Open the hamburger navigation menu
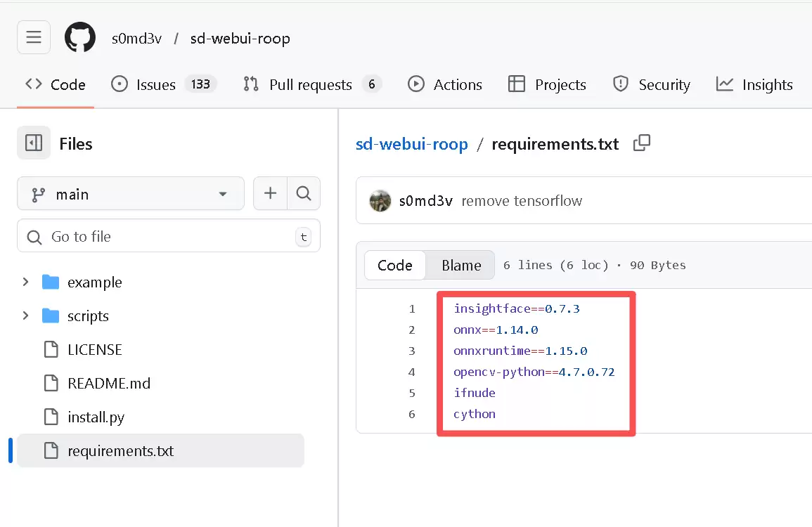Screen dimensions: 812x527 coord(34,38)
